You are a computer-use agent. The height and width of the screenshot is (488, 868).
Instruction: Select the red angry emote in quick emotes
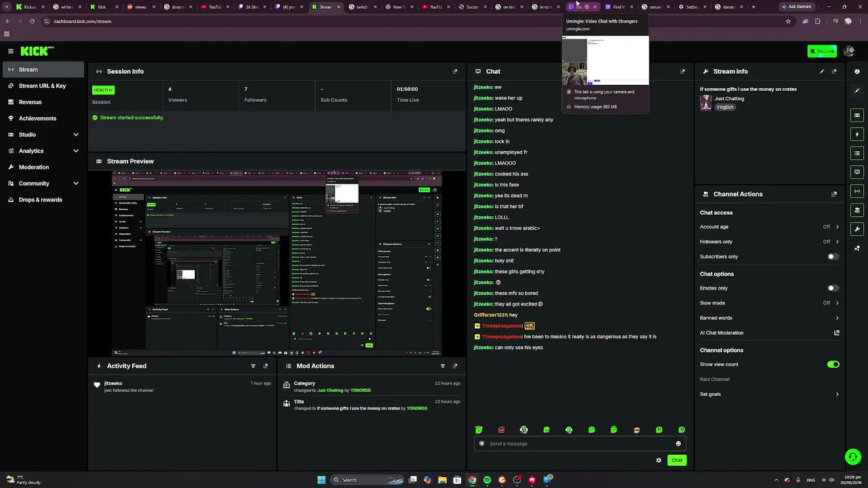click(x=501, y=430)
